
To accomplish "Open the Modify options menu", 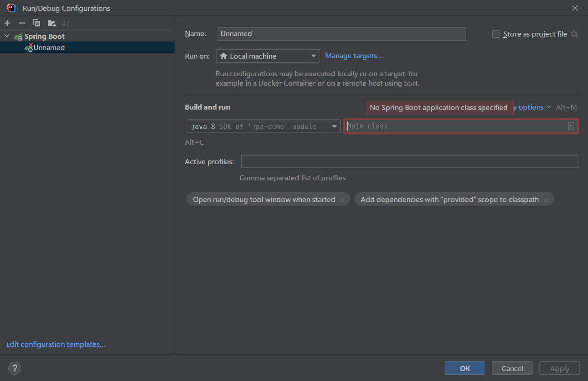I will pyautogui.click(x=532, y=107).
